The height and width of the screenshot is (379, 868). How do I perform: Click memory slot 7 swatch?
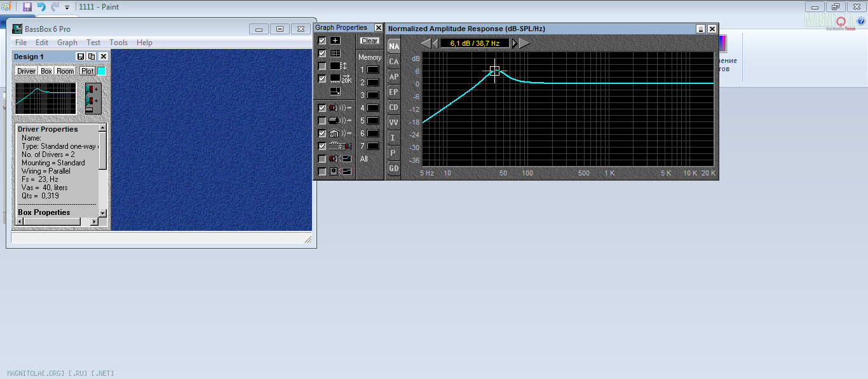coord(372,146)
